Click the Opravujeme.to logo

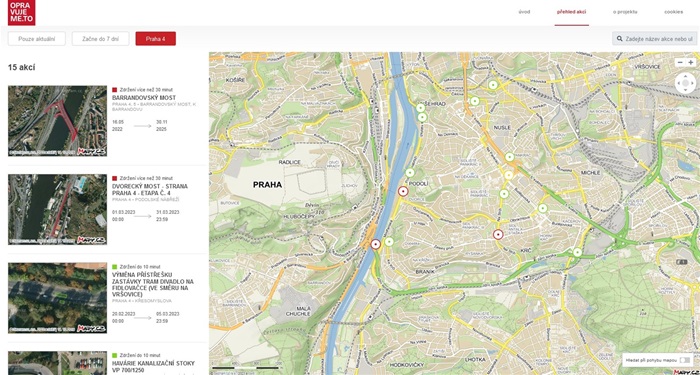[21, 12]
